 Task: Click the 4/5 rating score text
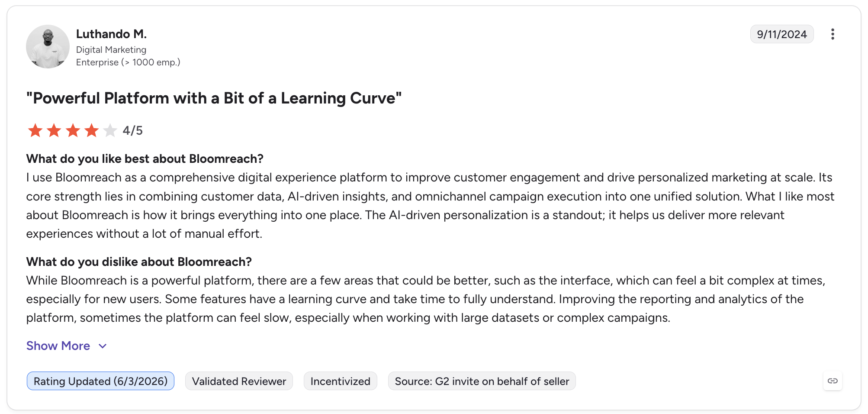click(x=132, y=130)
